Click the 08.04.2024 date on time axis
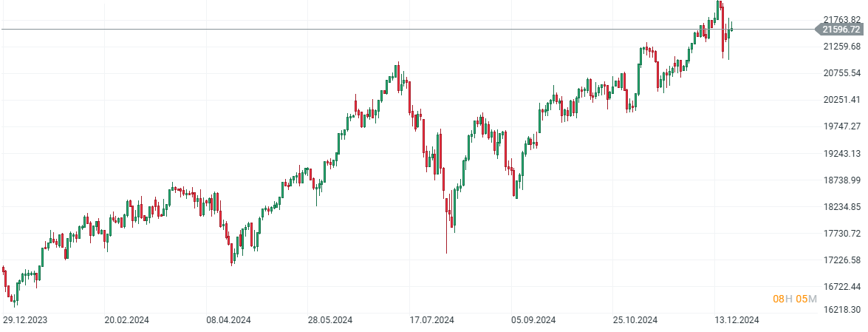 tap(229, 320)
